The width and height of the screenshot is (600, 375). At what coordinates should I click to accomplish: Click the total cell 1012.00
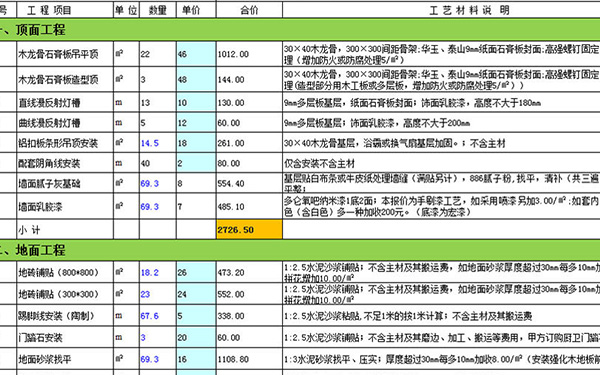(249, 54)
